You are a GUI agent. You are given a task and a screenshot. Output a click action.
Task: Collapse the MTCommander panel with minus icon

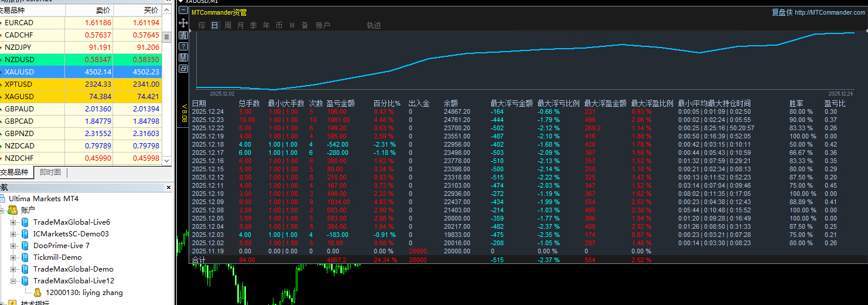pos(183,11)
